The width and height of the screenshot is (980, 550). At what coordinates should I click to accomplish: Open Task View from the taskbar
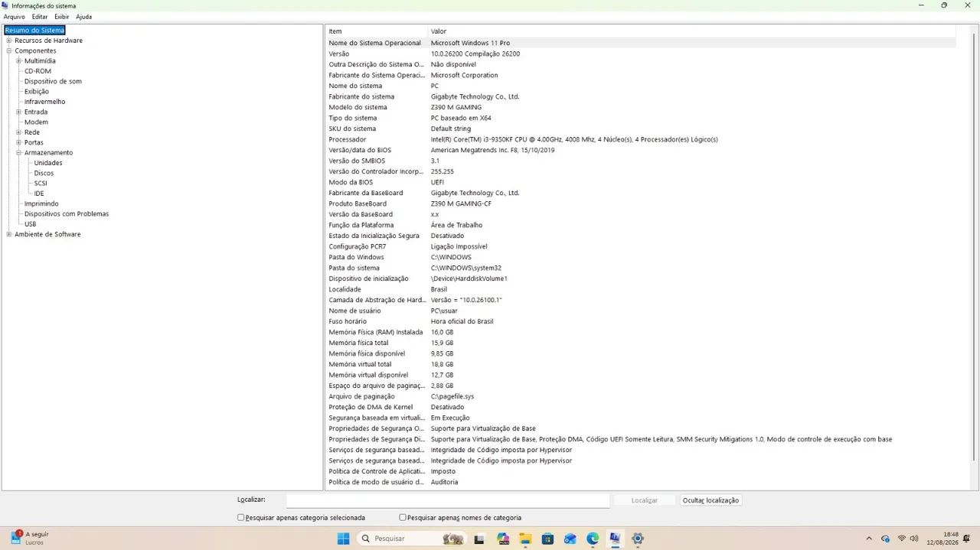click(x=479, y=539)
